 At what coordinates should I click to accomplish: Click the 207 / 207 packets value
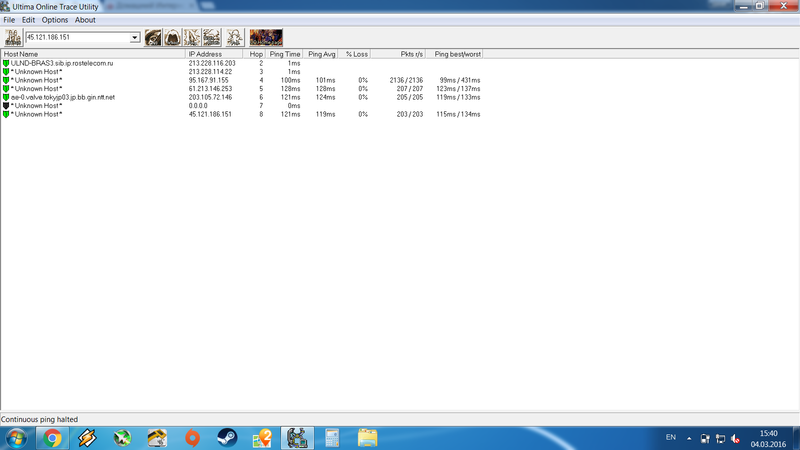tap(410, 89)
